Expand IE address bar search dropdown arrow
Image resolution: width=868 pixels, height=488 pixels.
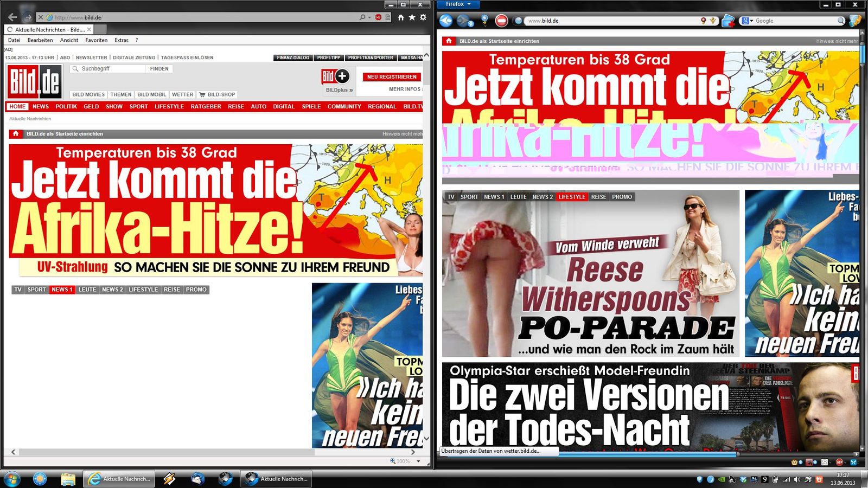point(369,17)
